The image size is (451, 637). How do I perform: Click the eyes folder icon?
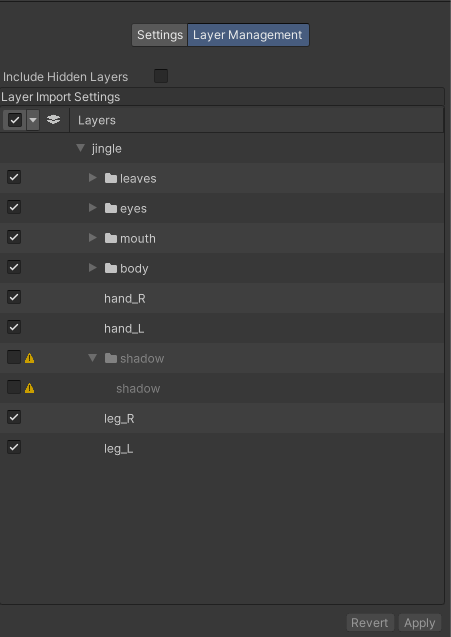click(111, 208)
